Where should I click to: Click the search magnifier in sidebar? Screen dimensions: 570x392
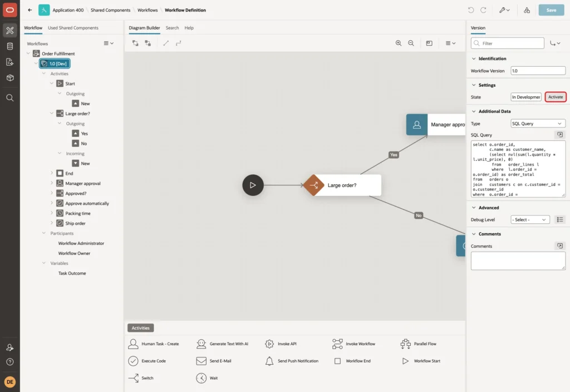tap(10, 98)
